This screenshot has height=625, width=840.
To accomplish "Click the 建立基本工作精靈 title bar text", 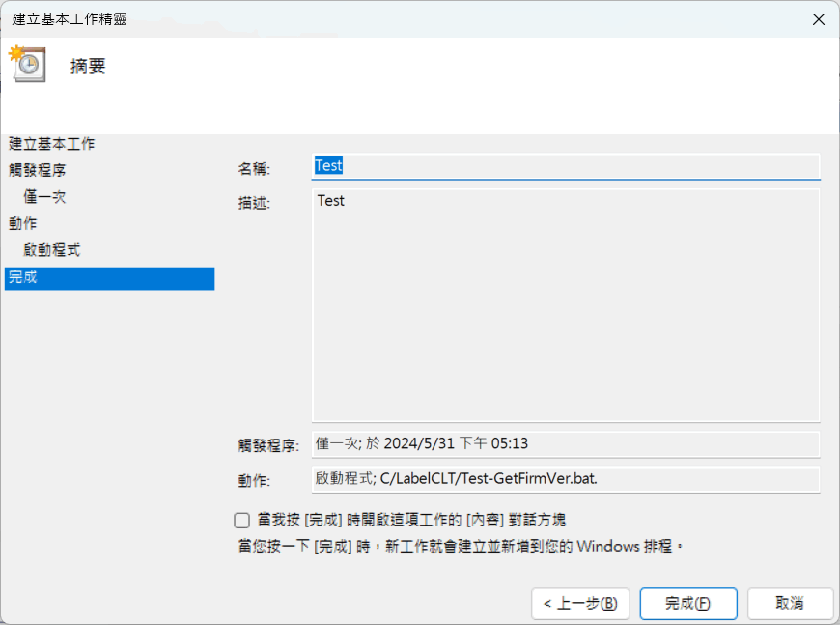I will pyautogui.click(x=70, y=18).
